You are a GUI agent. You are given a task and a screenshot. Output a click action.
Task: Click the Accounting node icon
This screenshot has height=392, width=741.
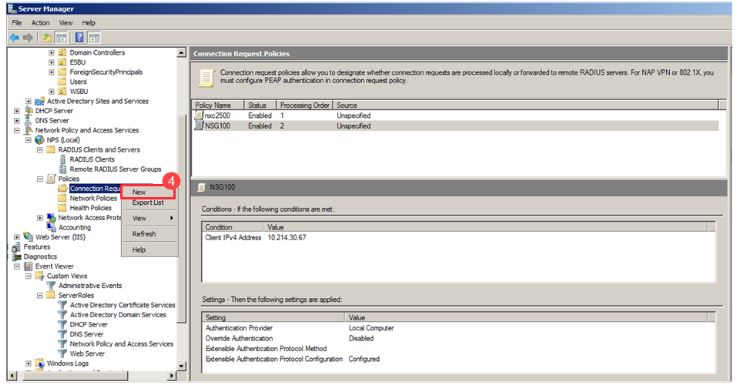click(x=52, y=227)
